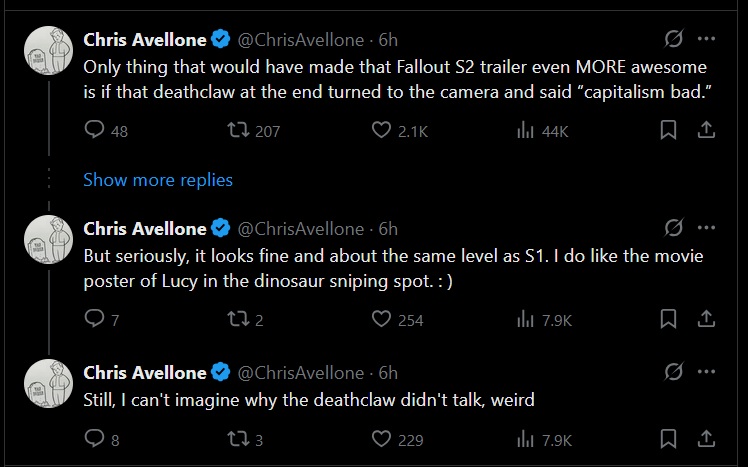Bookmark the Fallout S2 trailer tweet

[669, 130]
